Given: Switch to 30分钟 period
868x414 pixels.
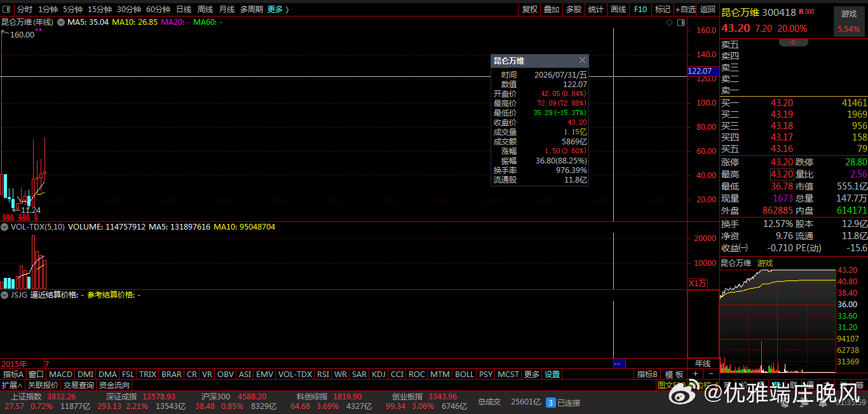Looking at the screenshot, I should (129, 10).
